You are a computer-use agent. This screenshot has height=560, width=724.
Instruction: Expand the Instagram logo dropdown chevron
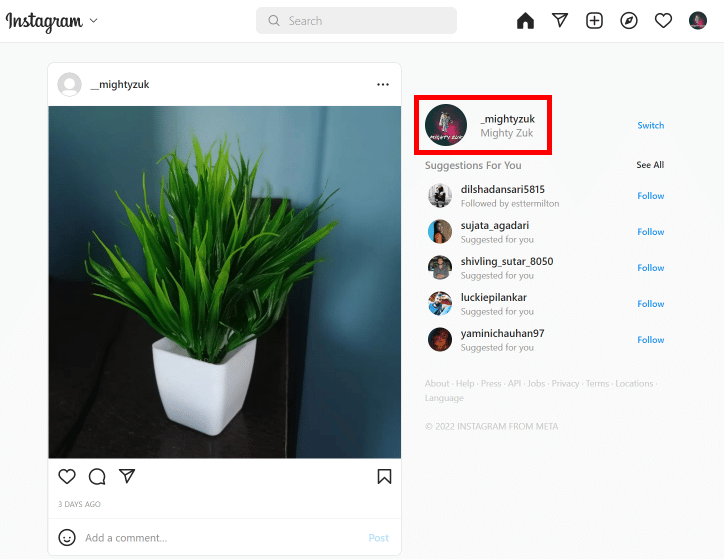coord(94,20)
